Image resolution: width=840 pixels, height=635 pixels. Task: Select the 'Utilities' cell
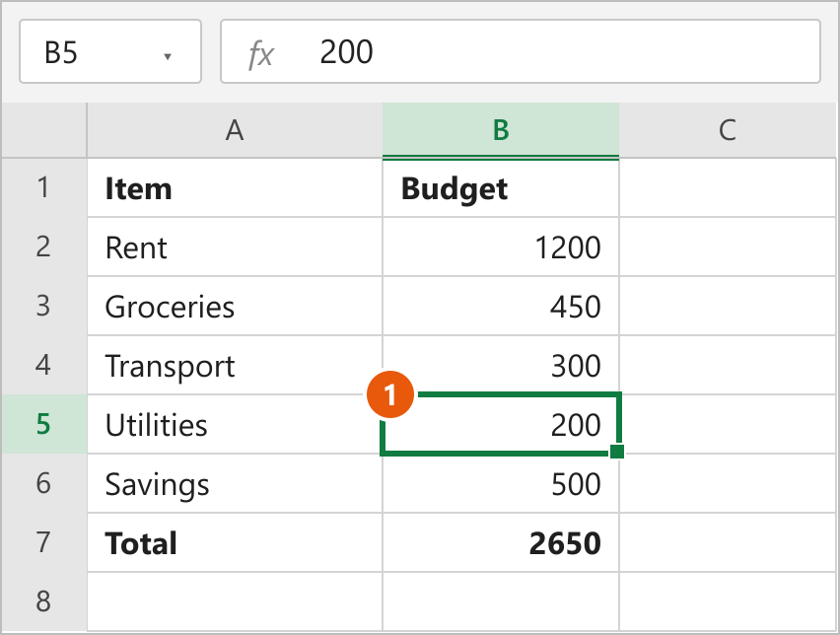(235, 424)
